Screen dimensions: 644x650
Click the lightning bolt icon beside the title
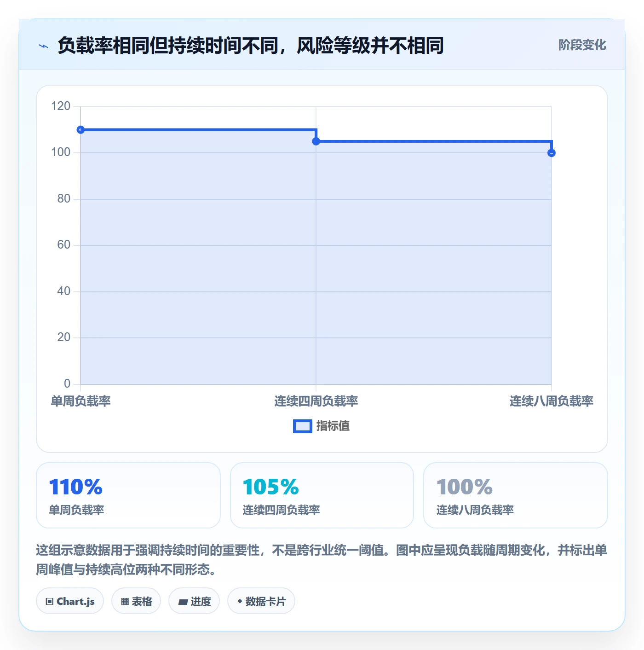point(44,46)
